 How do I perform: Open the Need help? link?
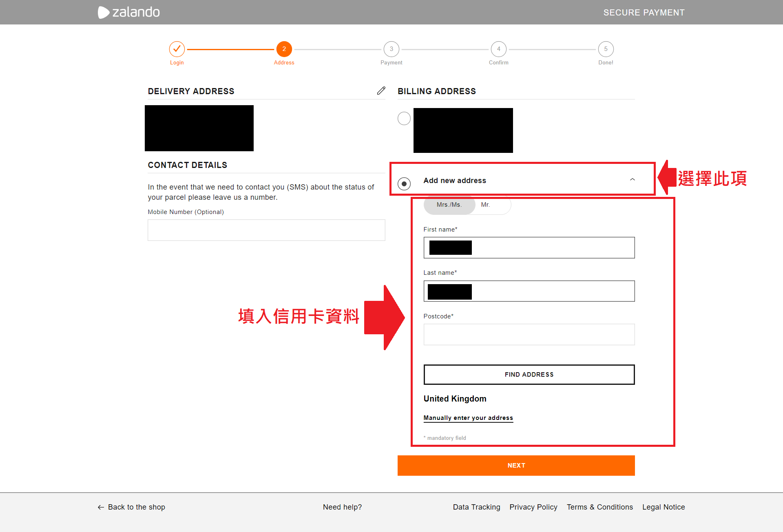342,507
